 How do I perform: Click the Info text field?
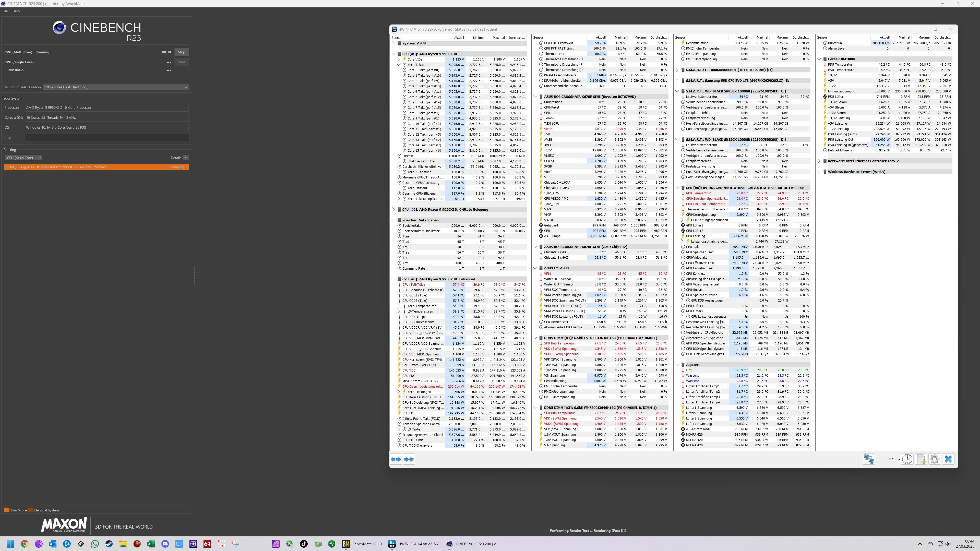107,137
